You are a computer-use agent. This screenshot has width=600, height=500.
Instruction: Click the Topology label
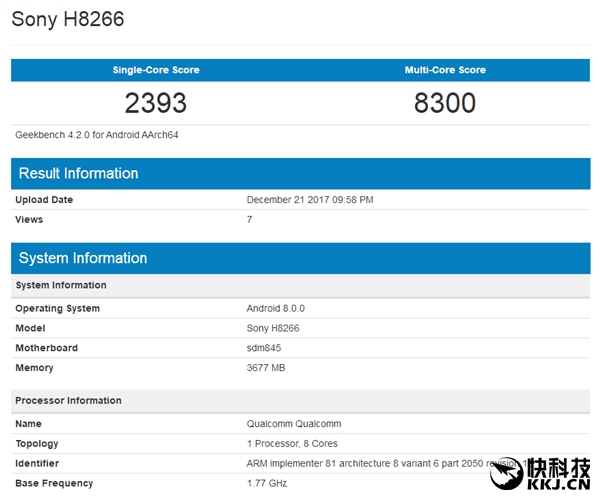[37, 444]
